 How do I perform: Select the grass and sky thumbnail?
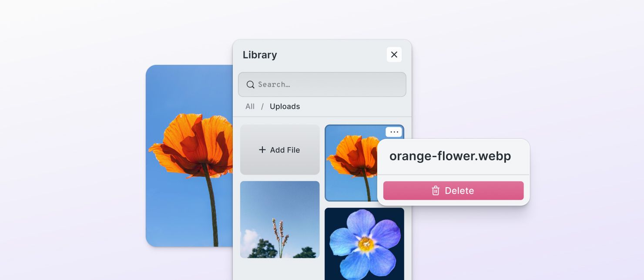pos(280,219)
